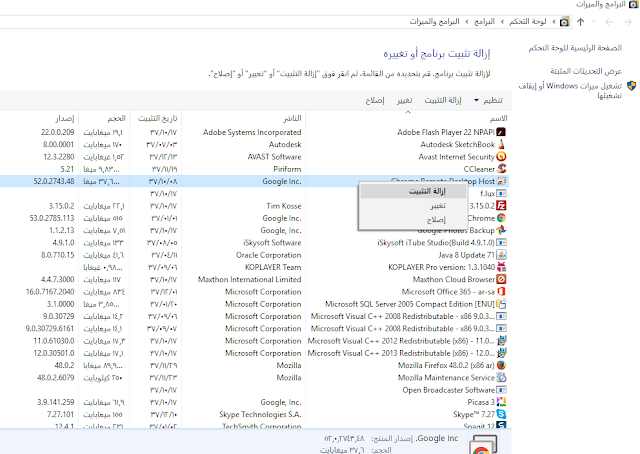This screenshot has width=640, height=454.
Task: Click the Skype 7.27 icon
Action: coord(501,414)
